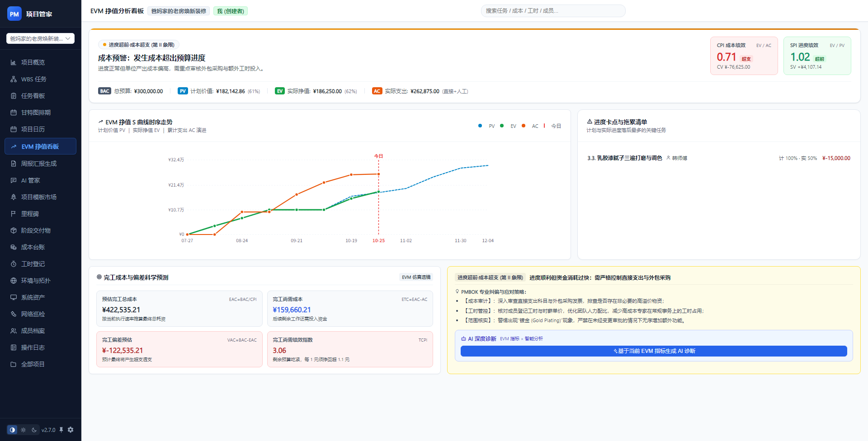Click the EVM 仿真透镜 badge
Image resolution: width=868 pixels, height=441 pixels.
tap(416, 277)
